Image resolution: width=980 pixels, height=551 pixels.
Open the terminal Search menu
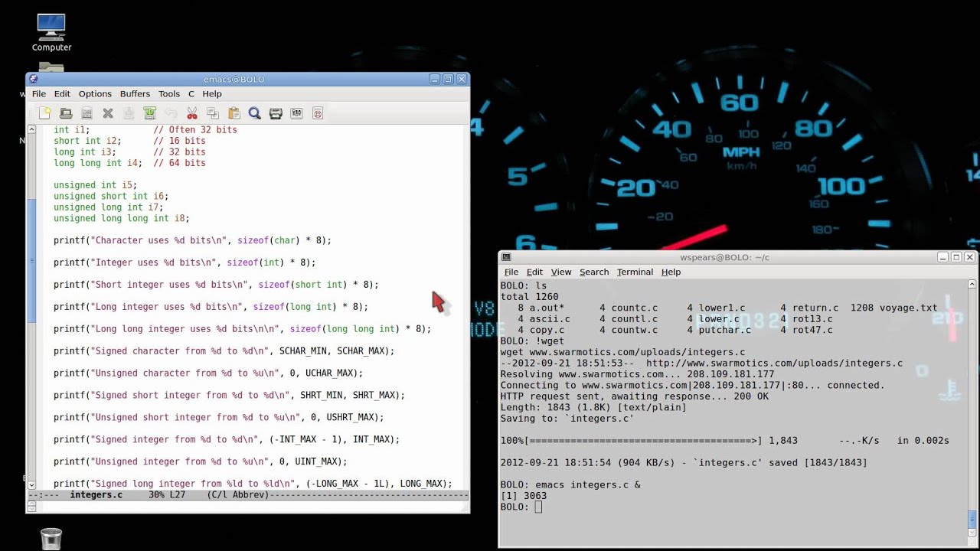click(x=594, y=272)
